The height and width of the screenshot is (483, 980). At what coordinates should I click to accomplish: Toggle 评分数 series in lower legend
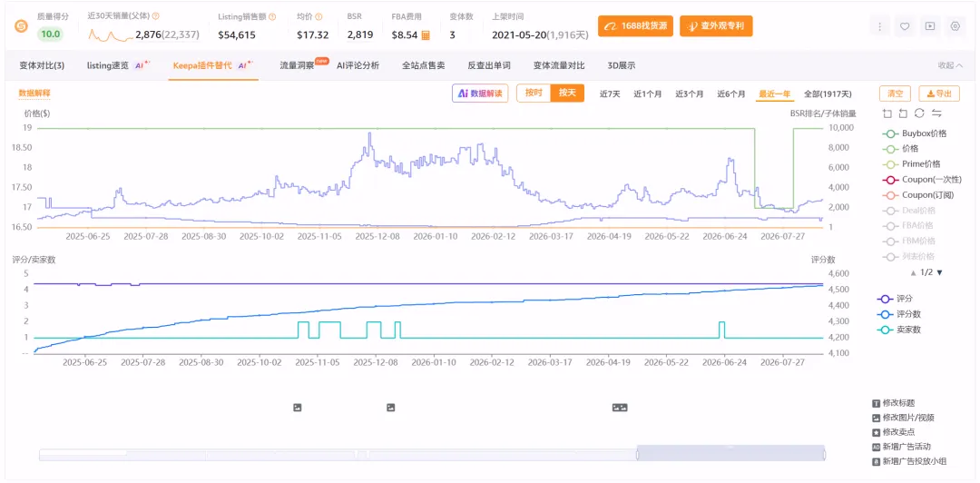point(899,314)
